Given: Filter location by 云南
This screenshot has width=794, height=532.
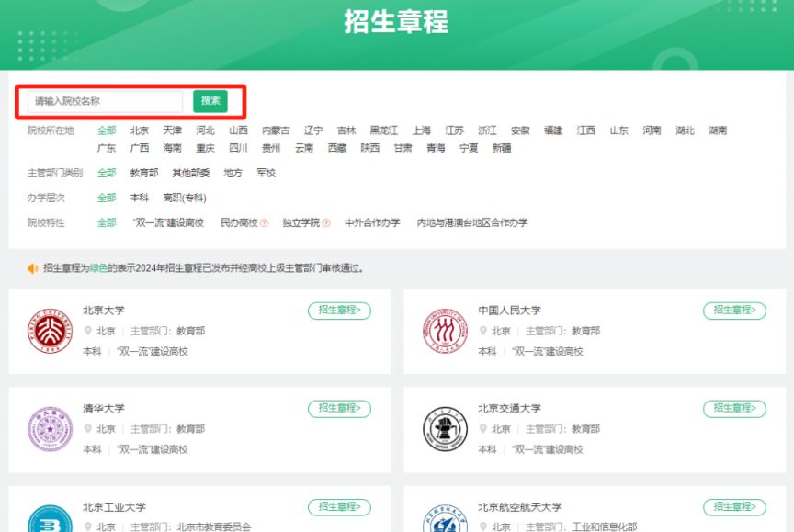Looking at the screenshot, I should point(304,148).
